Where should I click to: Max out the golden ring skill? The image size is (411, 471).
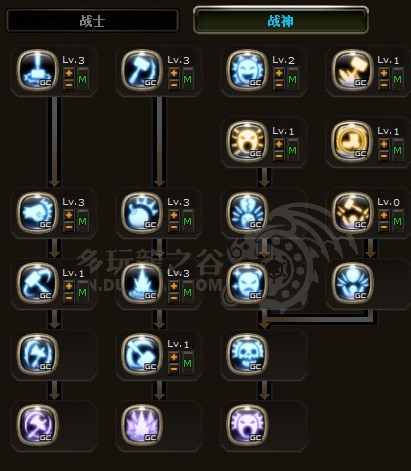(x=398, y=150)
